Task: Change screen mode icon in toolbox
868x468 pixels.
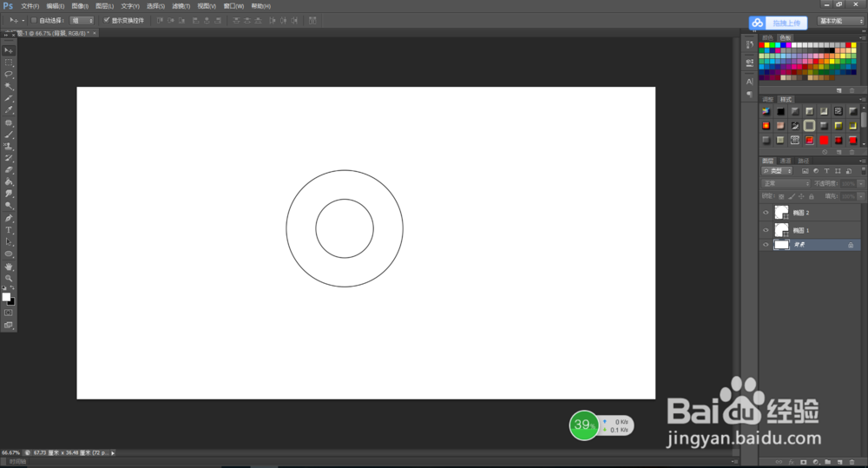Action: pyautogui.click(x=9, y=326)
